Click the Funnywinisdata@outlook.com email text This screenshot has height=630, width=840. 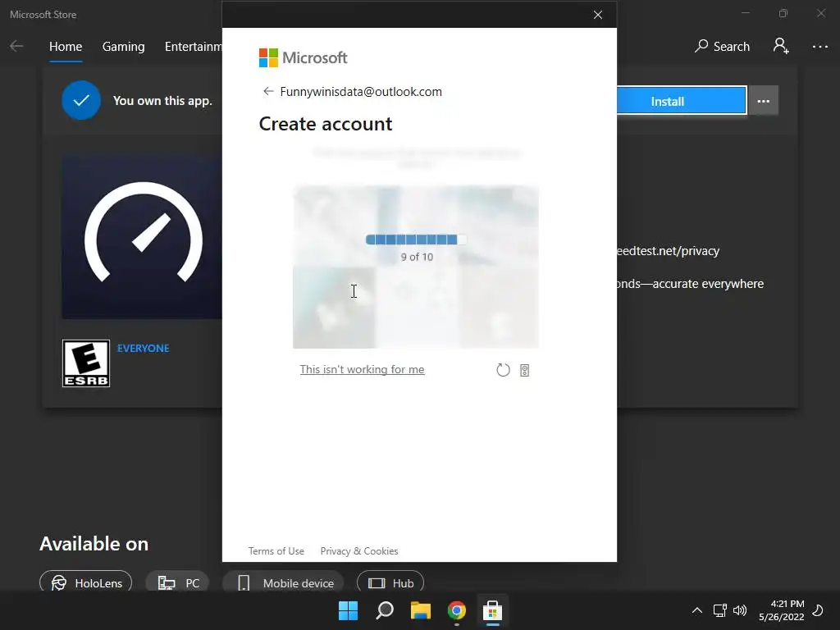[x=361, y=92]
